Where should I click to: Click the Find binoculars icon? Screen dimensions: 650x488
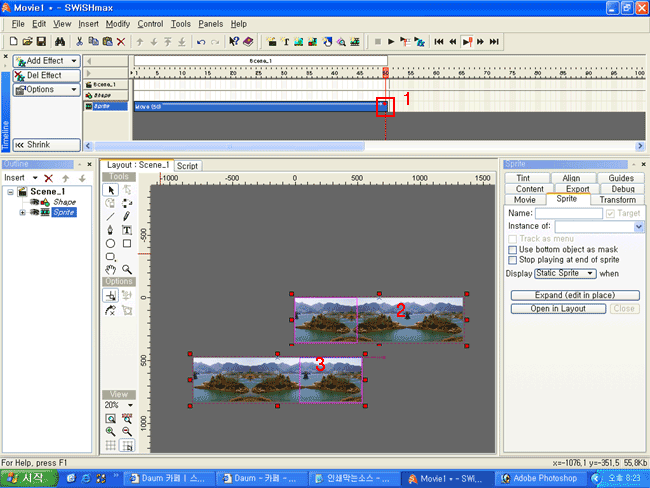(60, 41)
